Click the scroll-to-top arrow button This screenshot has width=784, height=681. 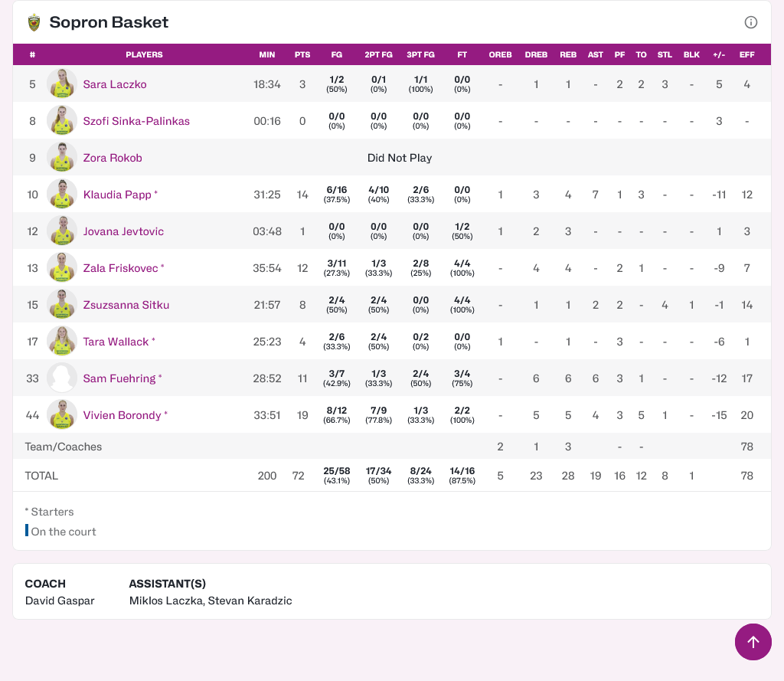(x=753, y=642)
